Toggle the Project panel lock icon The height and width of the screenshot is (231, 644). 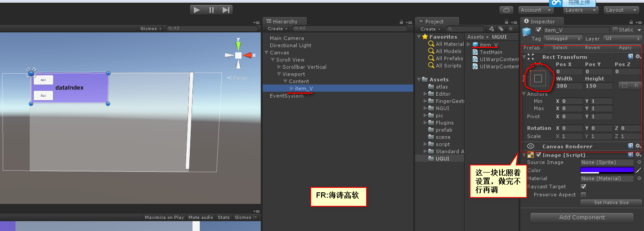pos(507,22)
